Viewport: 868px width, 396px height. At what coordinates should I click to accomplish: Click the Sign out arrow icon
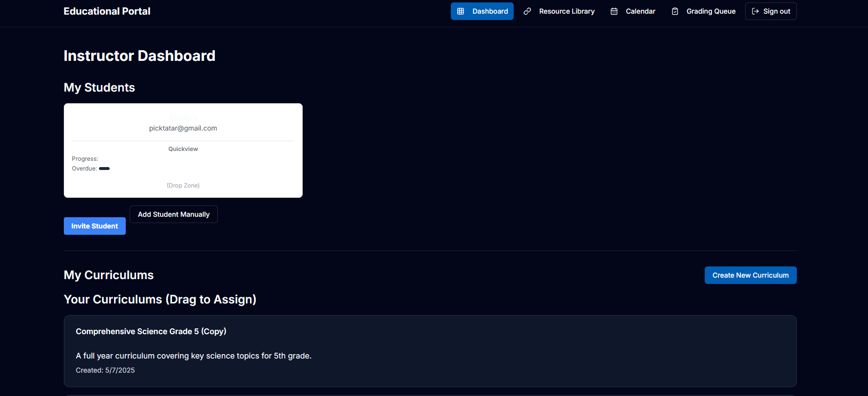(x=755, y=11)
